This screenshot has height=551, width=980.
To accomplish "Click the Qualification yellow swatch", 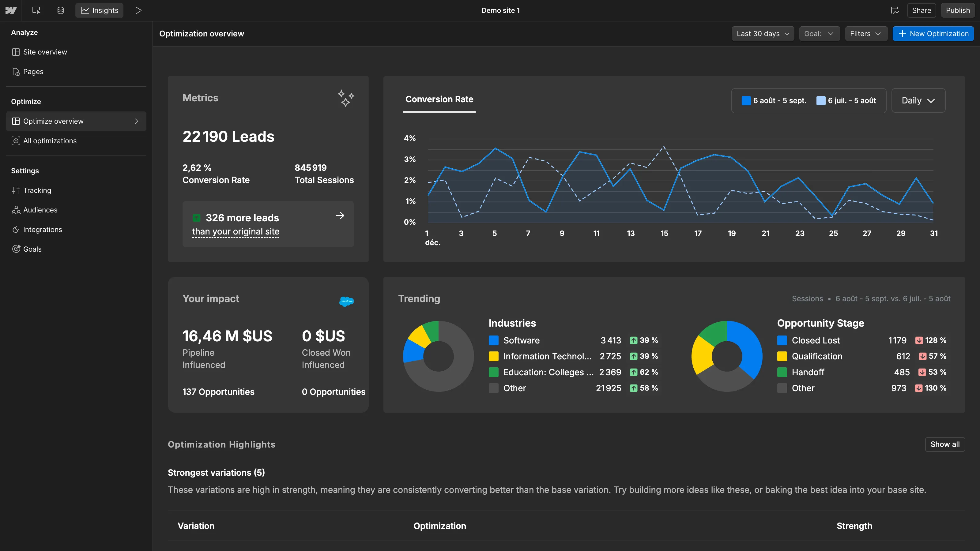I will tap(782, 356).
